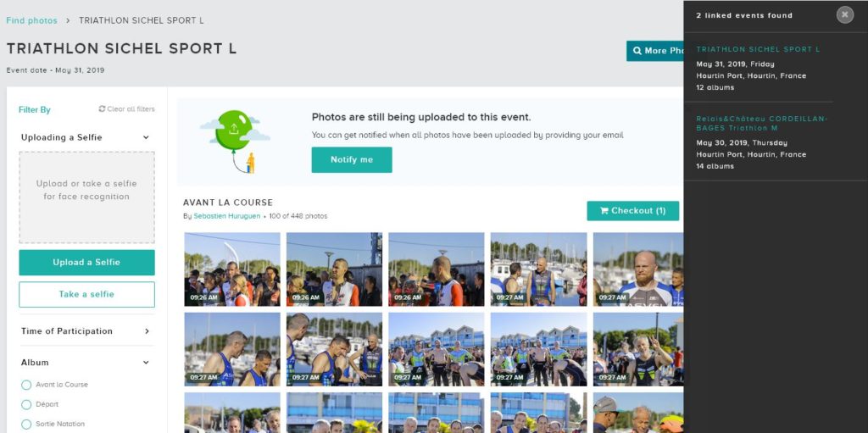Open the TRIATHLON SICHEL SPORT L linked event

(x=758, y=49)
